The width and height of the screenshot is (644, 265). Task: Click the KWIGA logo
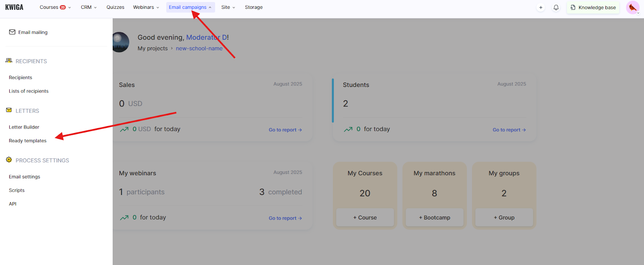14,7
